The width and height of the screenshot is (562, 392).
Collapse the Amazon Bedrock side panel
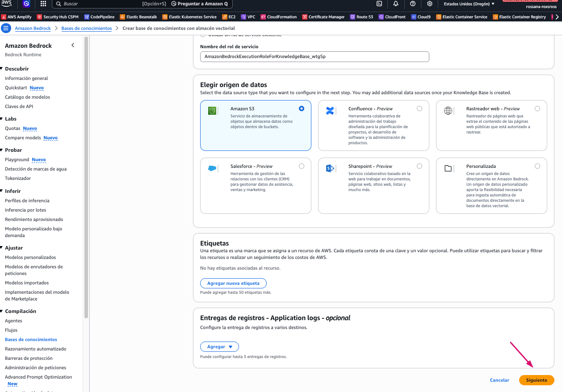pyautogui.click(x=73, y=46)
